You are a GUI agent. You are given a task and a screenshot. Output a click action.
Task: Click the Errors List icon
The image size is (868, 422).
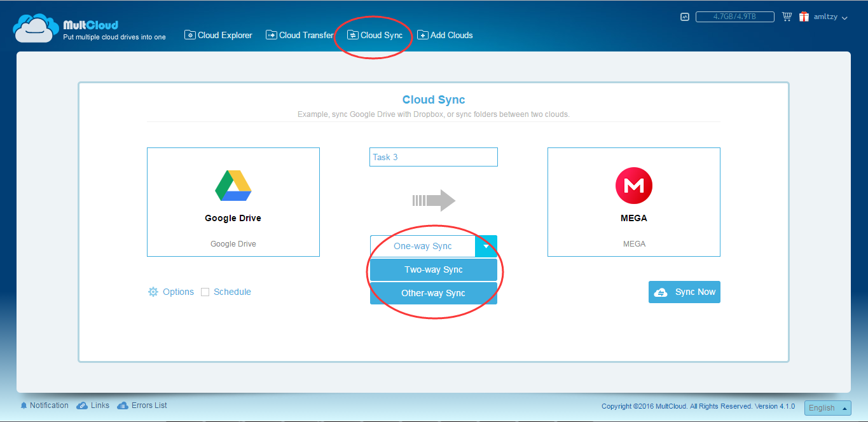tap(123, 405)
